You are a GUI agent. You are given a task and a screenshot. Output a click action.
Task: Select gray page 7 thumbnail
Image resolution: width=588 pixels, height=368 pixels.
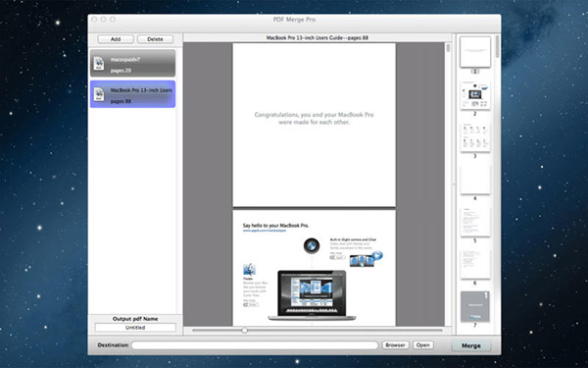[x=475, y=307]
